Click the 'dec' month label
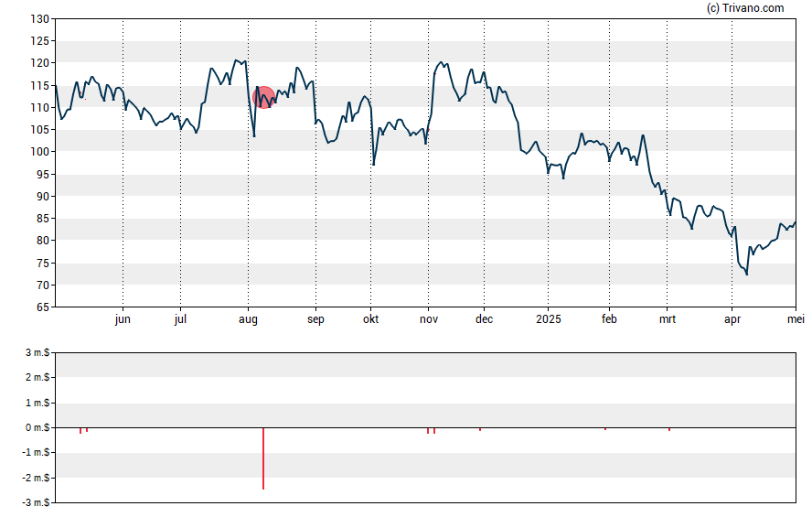The height and width of the screenshot is (517, 812). [485, 319]
